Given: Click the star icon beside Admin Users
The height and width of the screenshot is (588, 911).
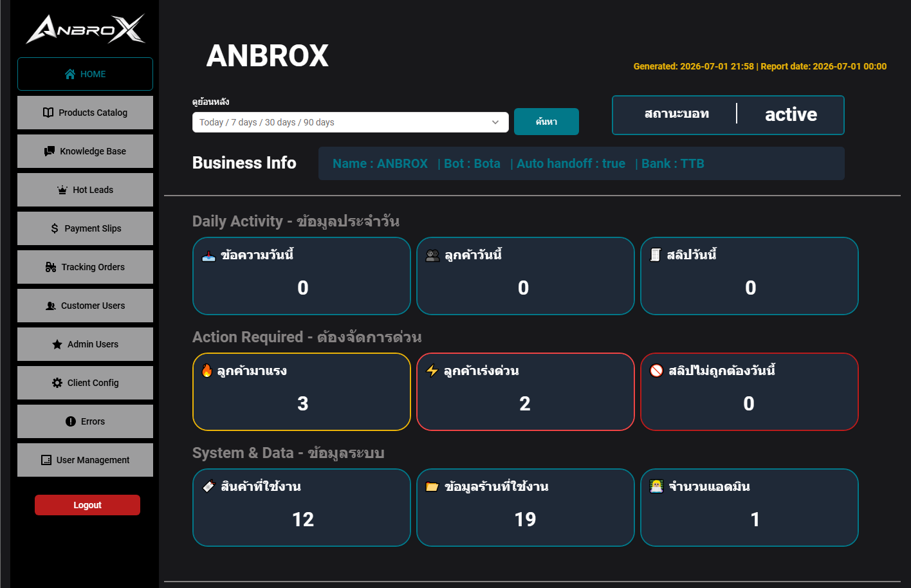Looking at the screenshot, I should 57,344.
